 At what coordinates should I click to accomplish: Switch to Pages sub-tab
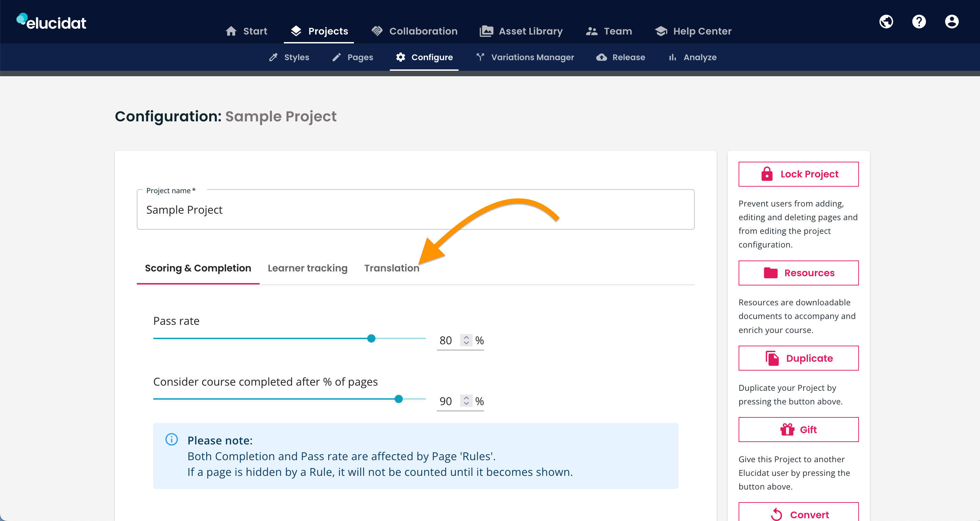coord(353,57)
